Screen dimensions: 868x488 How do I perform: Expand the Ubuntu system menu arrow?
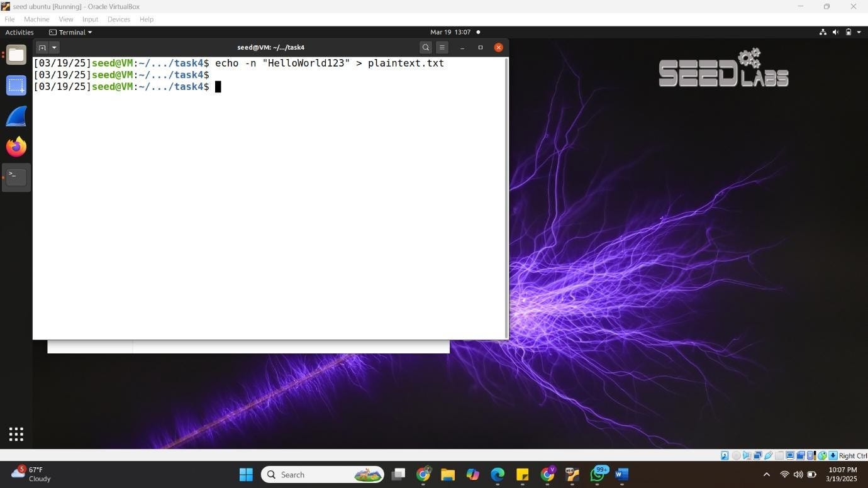pos(859,32)
